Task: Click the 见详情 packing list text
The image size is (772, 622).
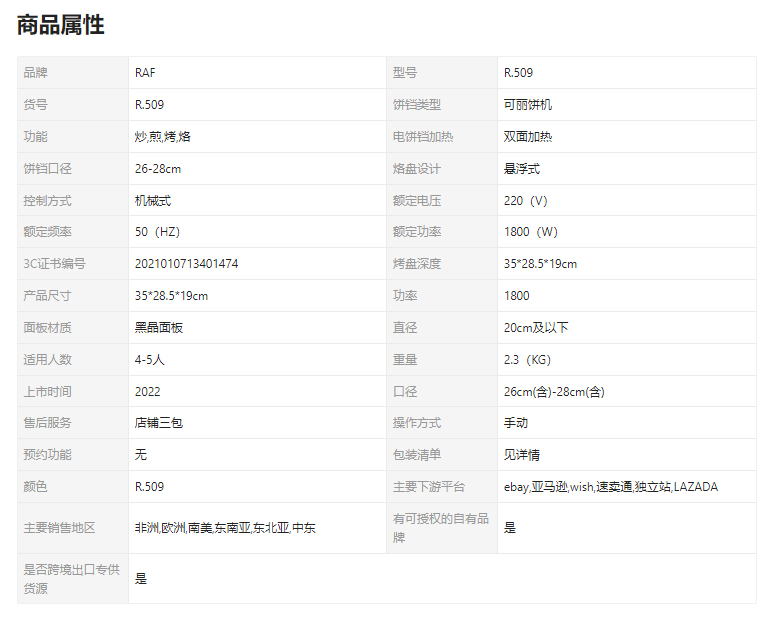Action: [x=521, y=455]
